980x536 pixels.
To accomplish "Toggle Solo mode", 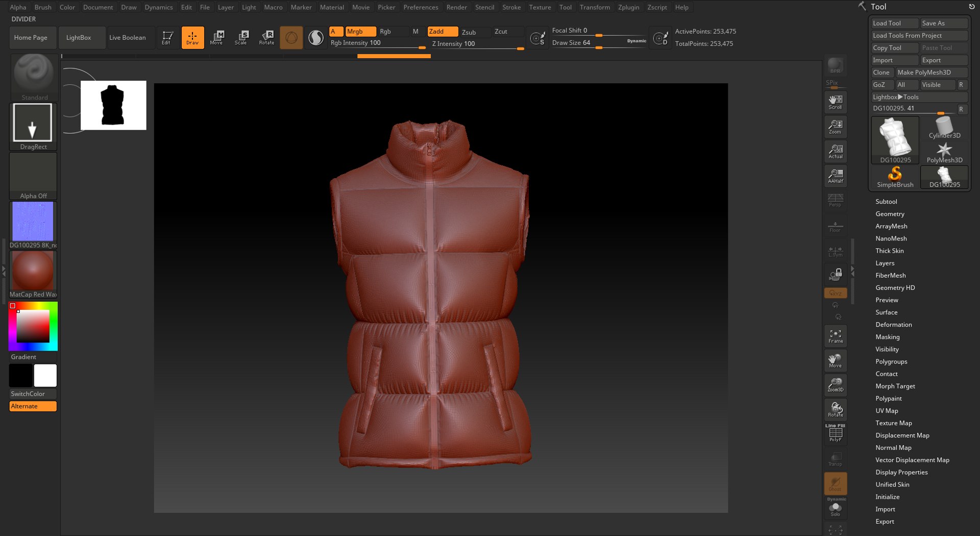I will tap(835, 508).
